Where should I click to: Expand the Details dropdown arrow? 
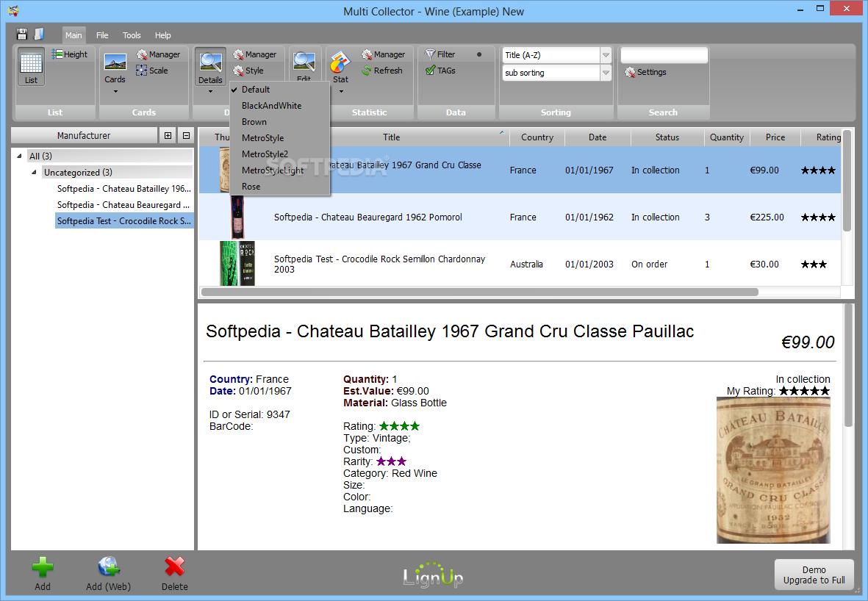pyautogui.click(x=210, y=91)
